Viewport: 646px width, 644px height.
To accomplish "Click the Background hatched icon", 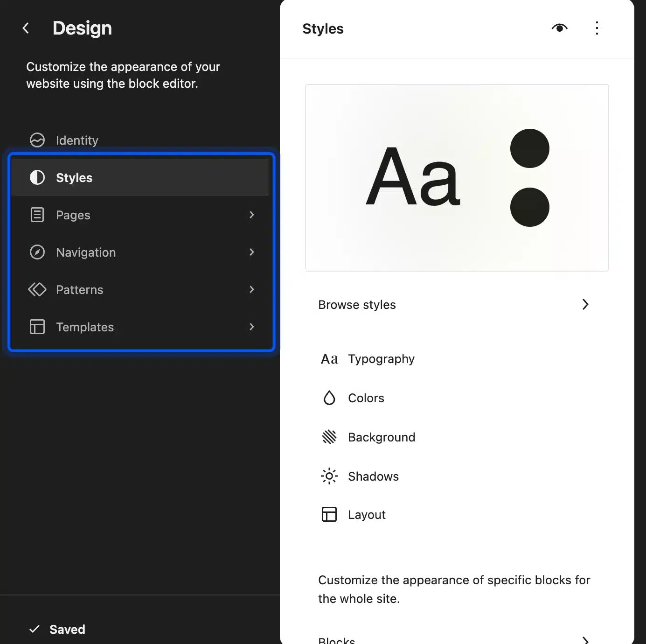I will (x=329, y=437).
